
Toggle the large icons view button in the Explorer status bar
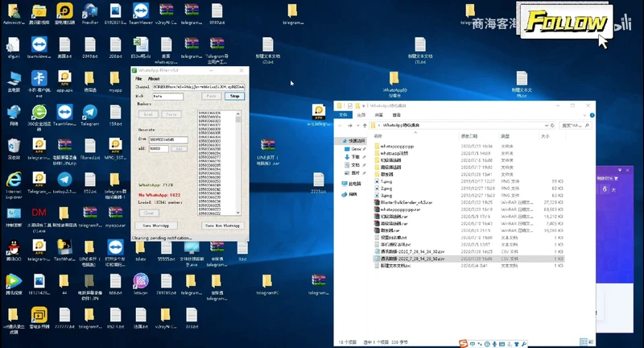point(591,342)
